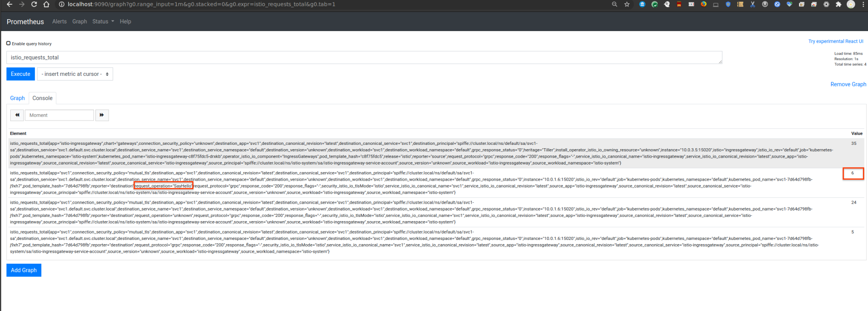Click the Remove Graph link

click(848, 84)
